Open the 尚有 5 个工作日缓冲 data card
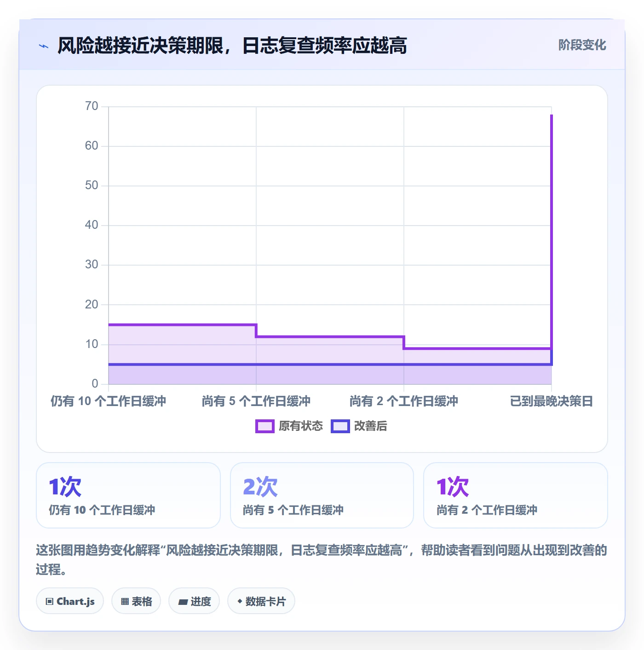 pos(322,495)
